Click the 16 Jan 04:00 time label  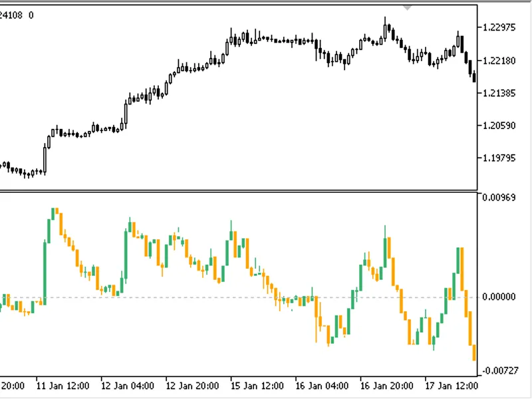pos(322,386)
